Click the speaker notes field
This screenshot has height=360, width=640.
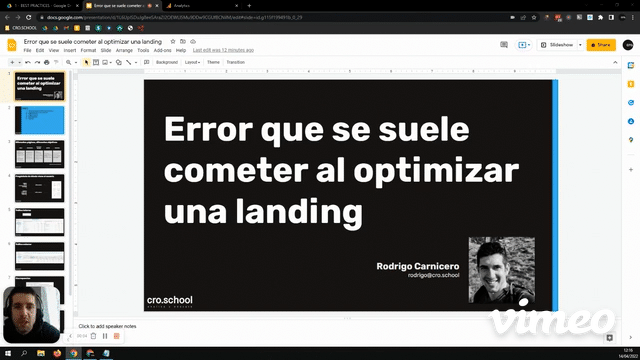pyautogui.click(x=347, y=327)
